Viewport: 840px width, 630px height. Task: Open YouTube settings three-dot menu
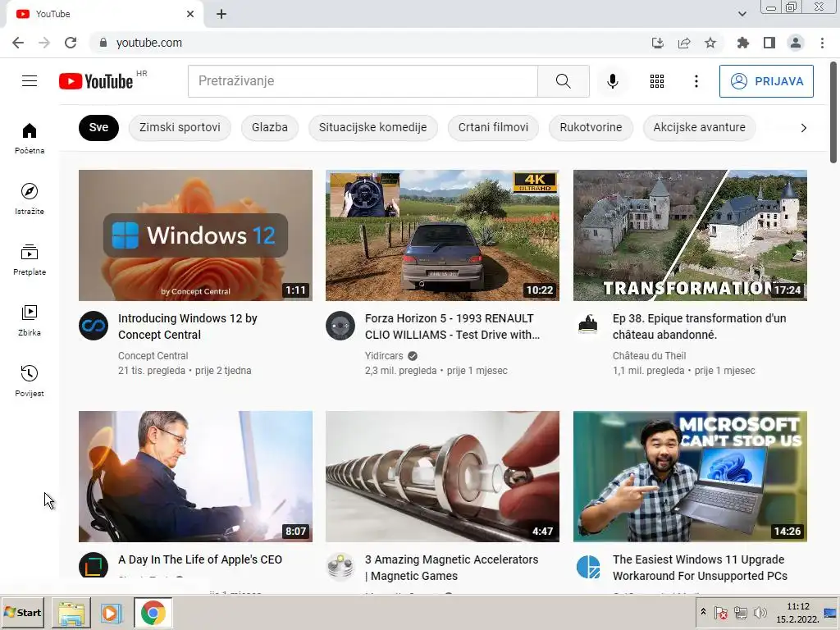pos(696,81)
